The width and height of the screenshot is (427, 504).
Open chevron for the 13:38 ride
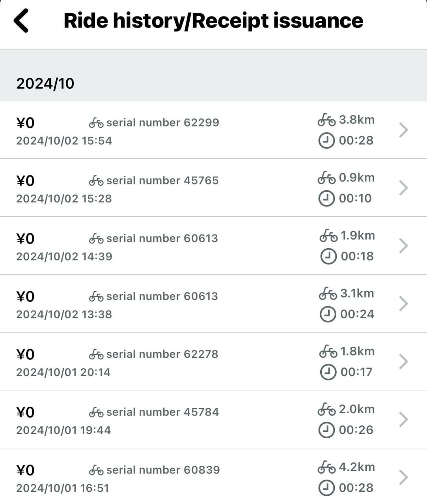(x=403, y=304)
